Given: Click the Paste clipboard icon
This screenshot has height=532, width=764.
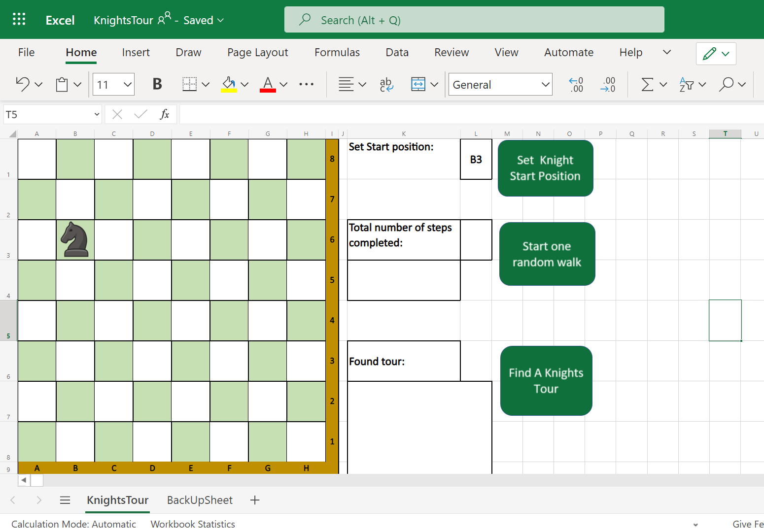Looking at the screenshot, I should tap(62, 84).
